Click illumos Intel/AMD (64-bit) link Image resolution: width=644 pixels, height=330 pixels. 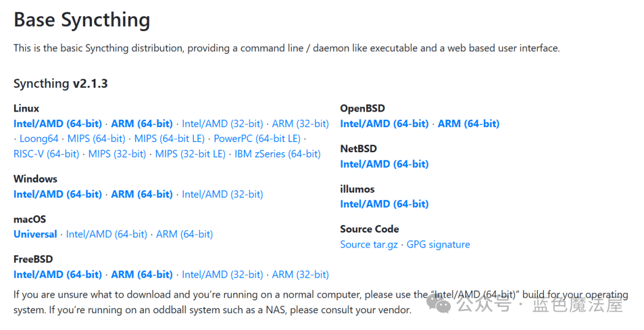(x=385, y=204)
